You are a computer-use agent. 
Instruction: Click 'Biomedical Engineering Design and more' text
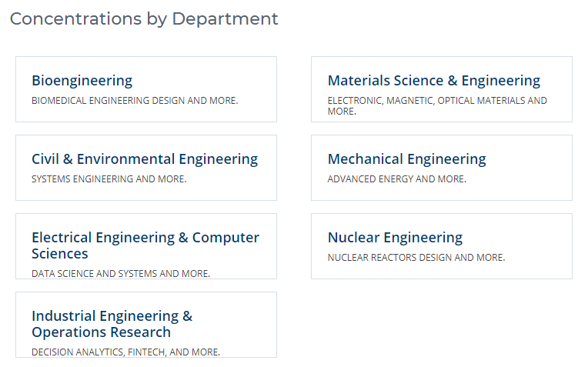(135, 101)
